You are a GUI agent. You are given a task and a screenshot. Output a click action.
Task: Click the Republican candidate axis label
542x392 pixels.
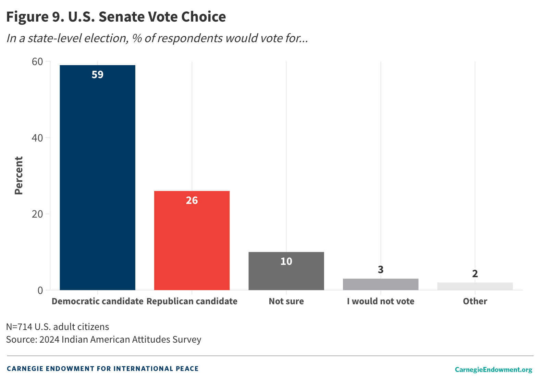coord(192,301)
